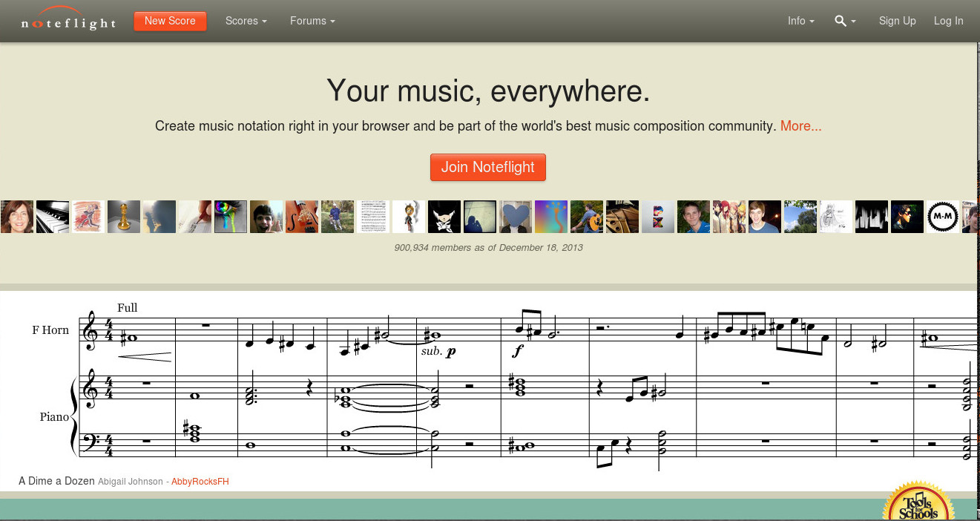Click the member count text line
The width and height of the screenshot is (980, 521).
tap(488, 247)
